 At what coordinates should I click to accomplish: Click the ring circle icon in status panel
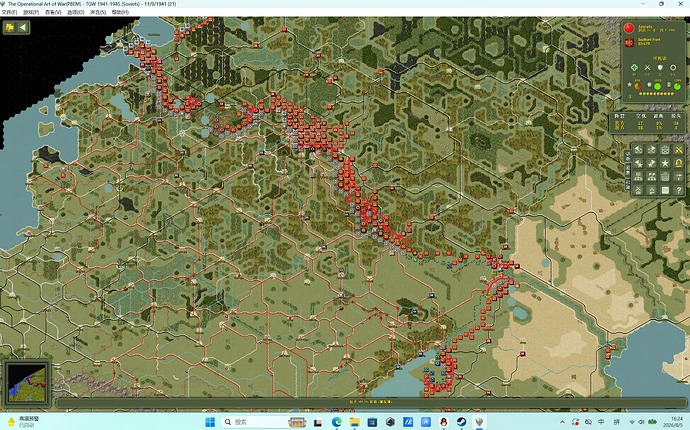[x=673, y=67]
